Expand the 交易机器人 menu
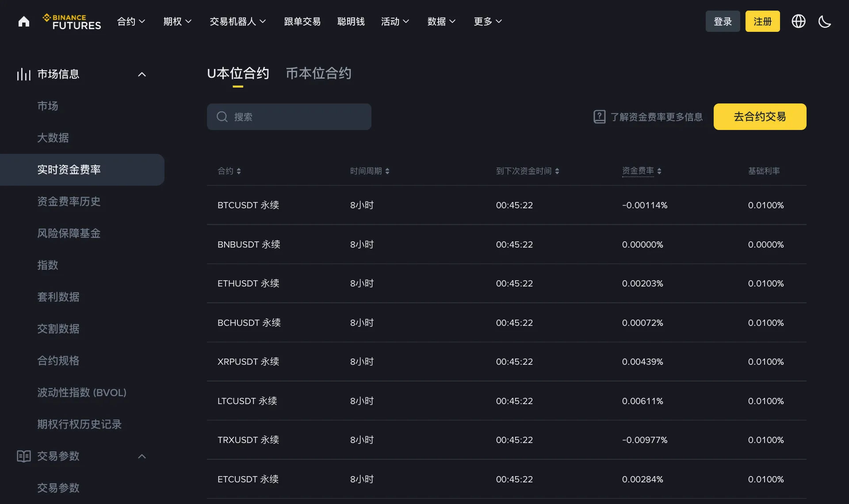Image resolution: width=849 pixels, height=504 pixels. [238, 21]
